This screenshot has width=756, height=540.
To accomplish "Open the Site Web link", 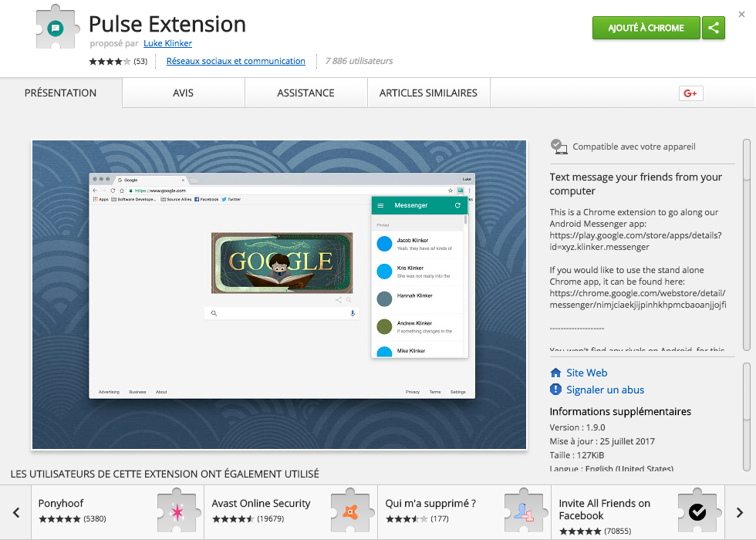I will tap(587, 373).
